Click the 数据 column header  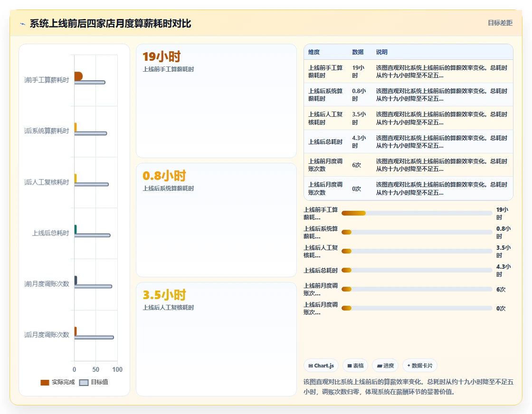pos(358,52)
